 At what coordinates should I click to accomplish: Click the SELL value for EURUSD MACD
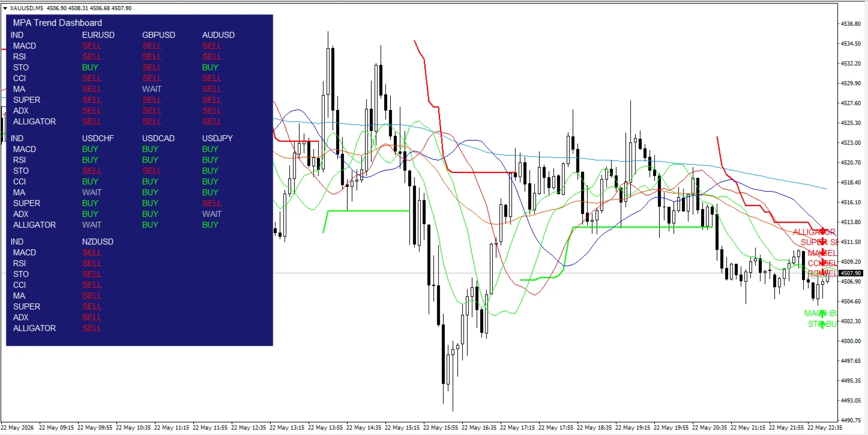click(x=92, y=46)
